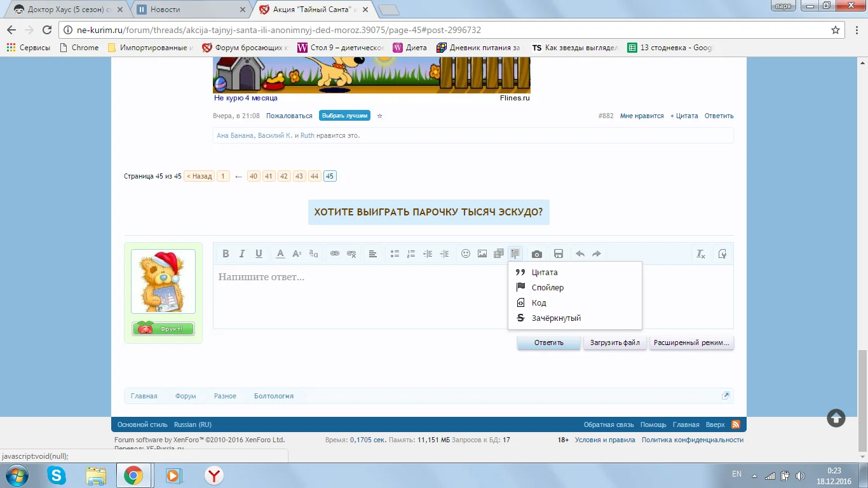Go to page 1 of the thread
The height and width of the screenshot is (488, 868).
point(223,176)
